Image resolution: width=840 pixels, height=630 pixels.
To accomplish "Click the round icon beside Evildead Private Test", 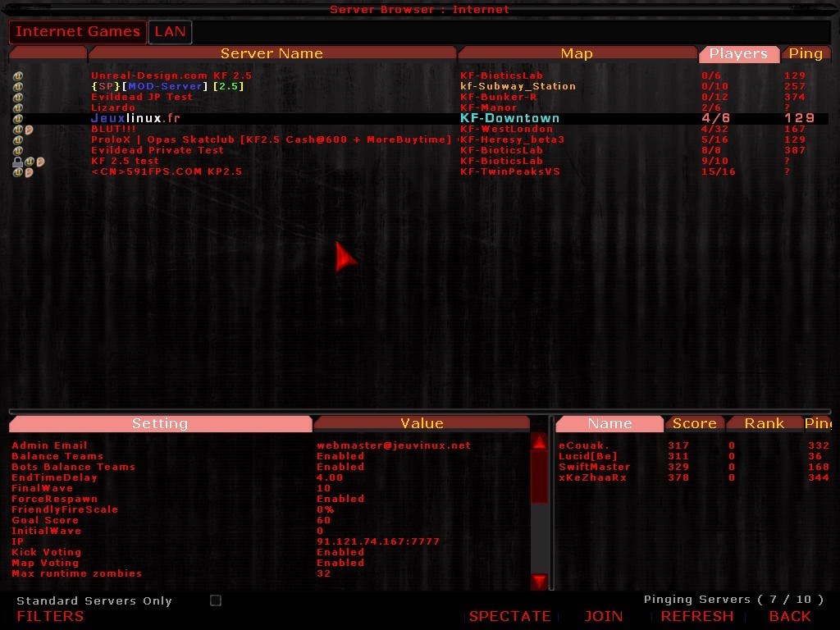I will [17, 151].
